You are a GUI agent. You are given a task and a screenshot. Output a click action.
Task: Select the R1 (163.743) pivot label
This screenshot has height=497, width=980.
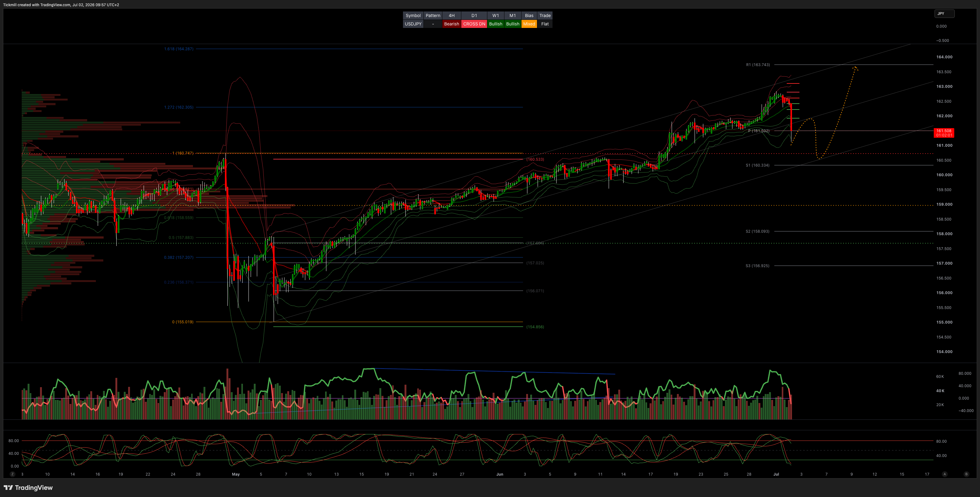(x=758, y=65)
